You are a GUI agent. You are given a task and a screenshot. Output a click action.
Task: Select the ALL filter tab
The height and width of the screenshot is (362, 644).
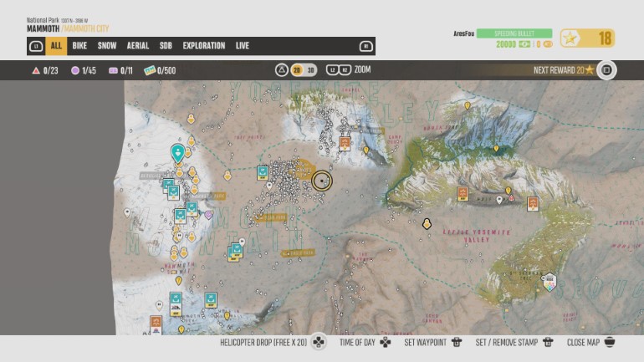pos(56,46)
